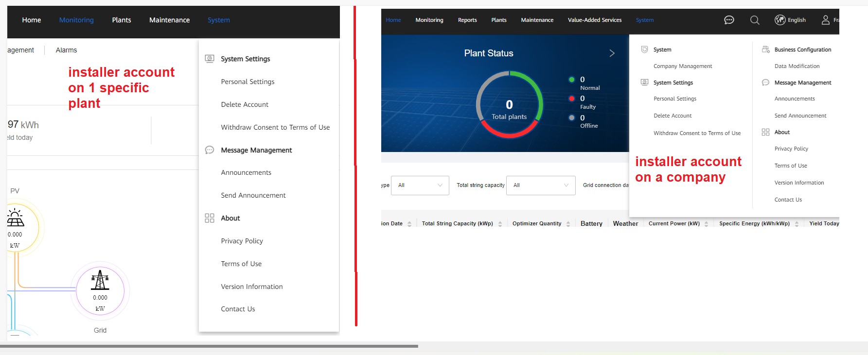The height and width of the screenshot is (355, 868).
Task: Click the PV solar panel icon
Action: pos(15,218)
